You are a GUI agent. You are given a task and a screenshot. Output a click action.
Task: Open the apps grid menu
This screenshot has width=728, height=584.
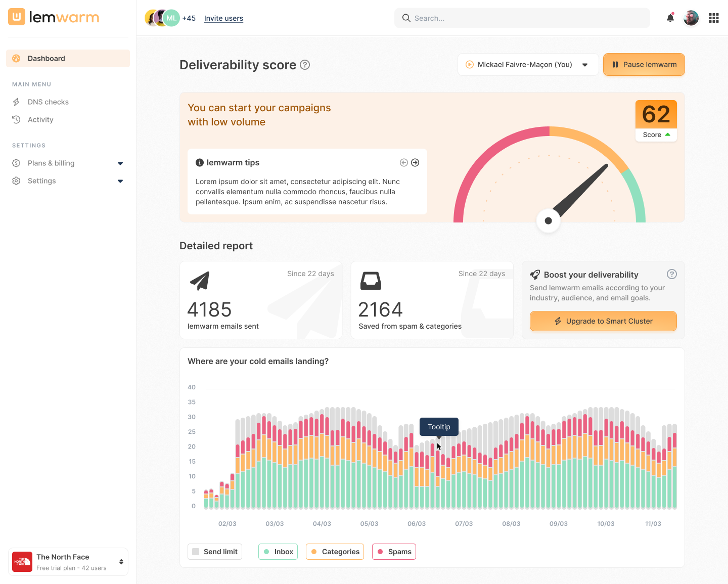[x=713, y=18]
